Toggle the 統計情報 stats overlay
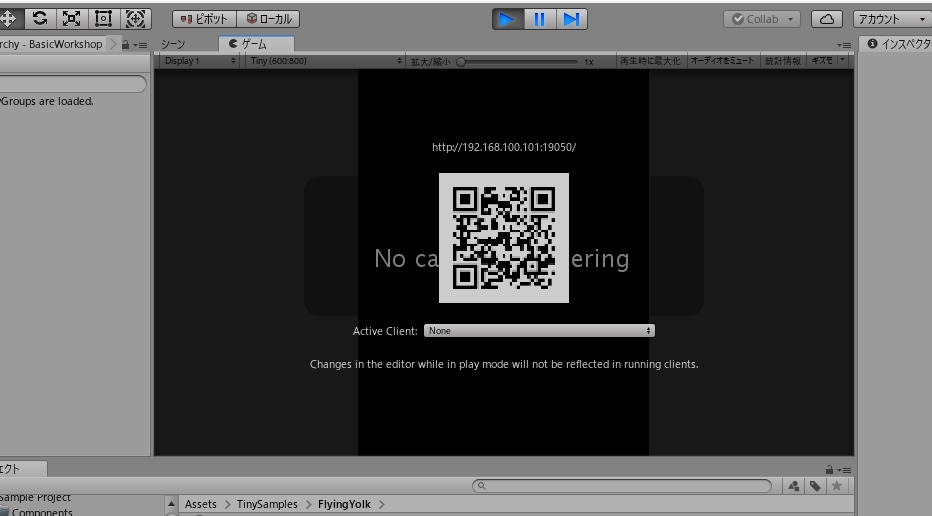This screenshot has height=516, width=932. (783, 61)
